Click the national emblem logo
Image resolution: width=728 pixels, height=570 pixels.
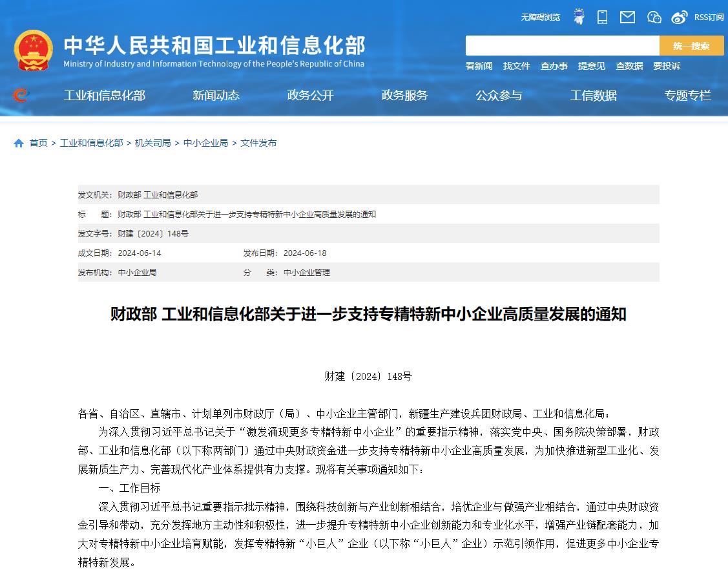33,50
